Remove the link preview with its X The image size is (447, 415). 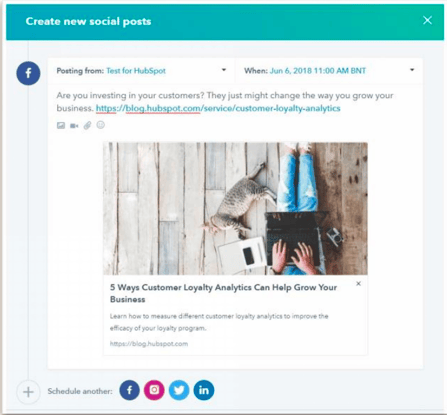click(358, 284)
